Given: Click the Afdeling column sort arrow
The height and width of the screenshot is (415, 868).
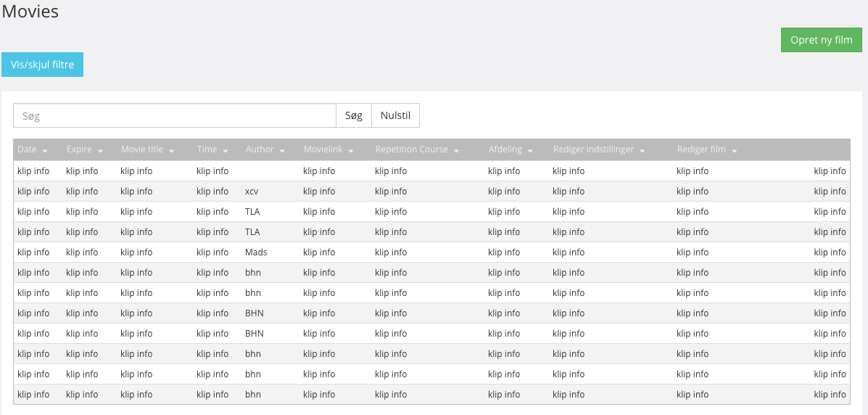Looking at the screenshot, I should tap(530, 151).
